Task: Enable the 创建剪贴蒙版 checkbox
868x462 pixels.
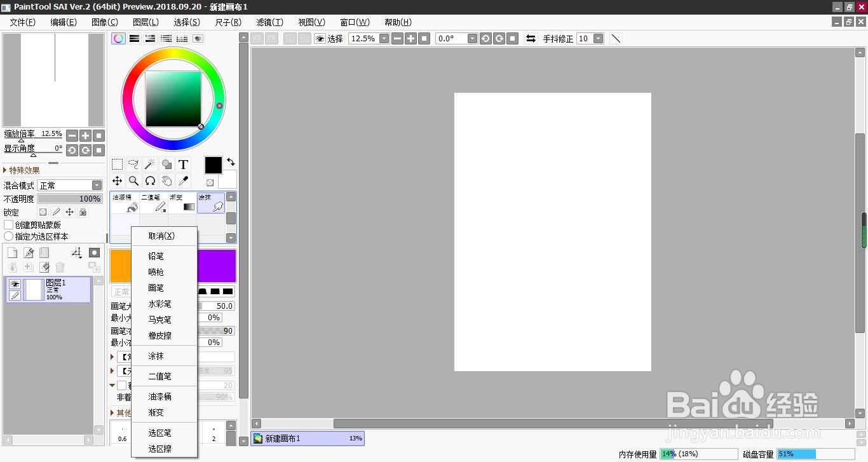Action: tap(8, 225)
